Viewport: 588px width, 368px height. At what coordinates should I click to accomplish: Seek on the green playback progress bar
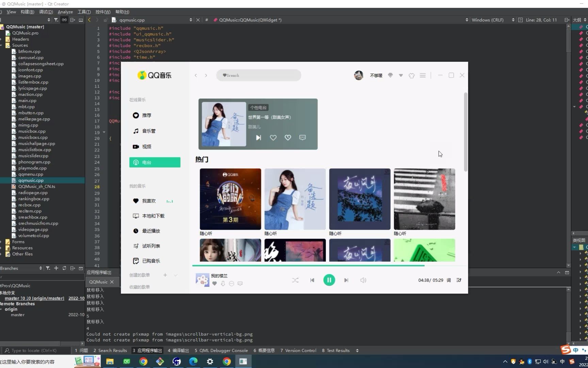point(308,265)
